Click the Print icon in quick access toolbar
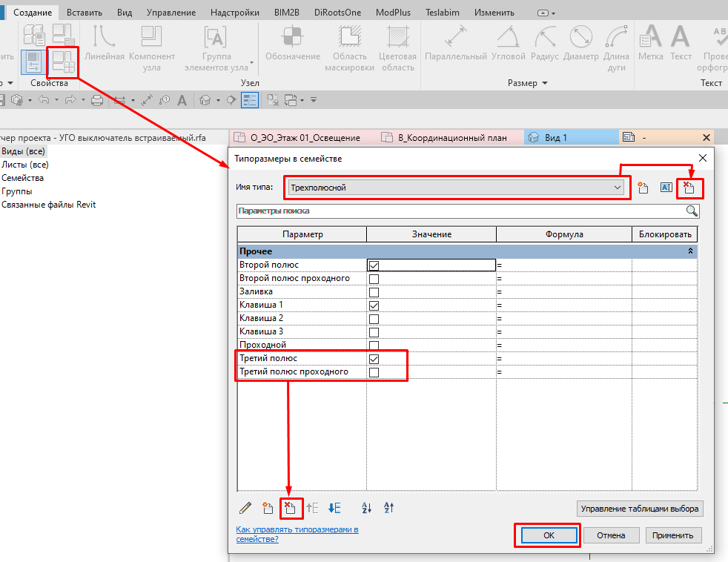Viewport: 728px width, 562px height. 97,100
